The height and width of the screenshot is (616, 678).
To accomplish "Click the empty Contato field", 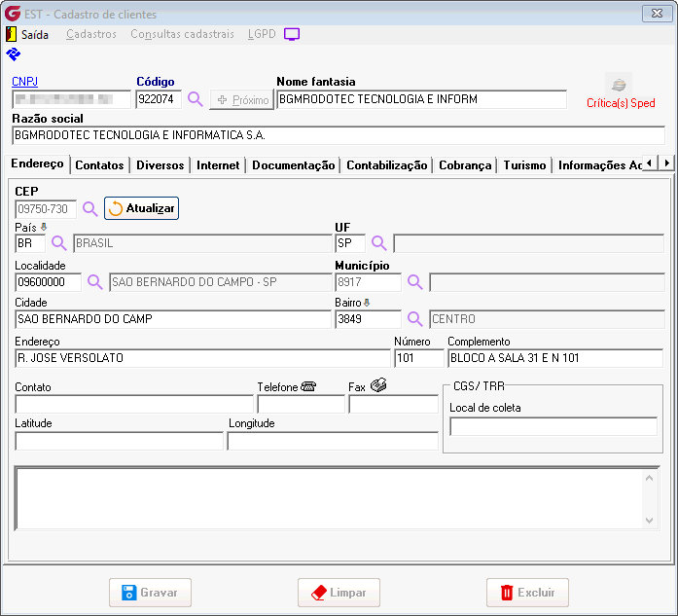I will point(134,404).
